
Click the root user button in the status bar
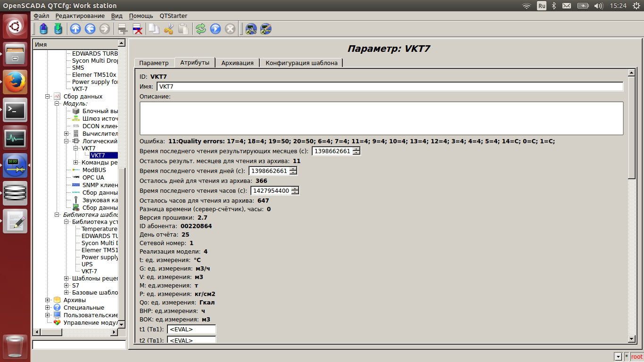636,357
